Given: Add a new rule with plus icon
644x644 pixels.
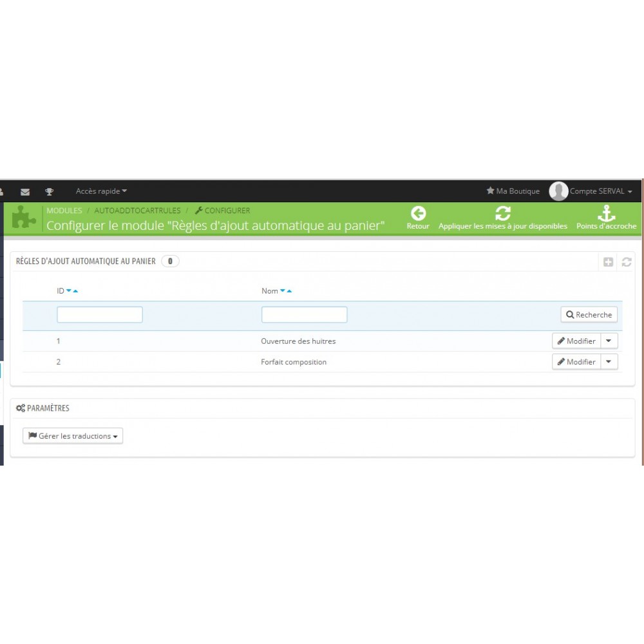Looking at the screenshot, I should [609, 261].
